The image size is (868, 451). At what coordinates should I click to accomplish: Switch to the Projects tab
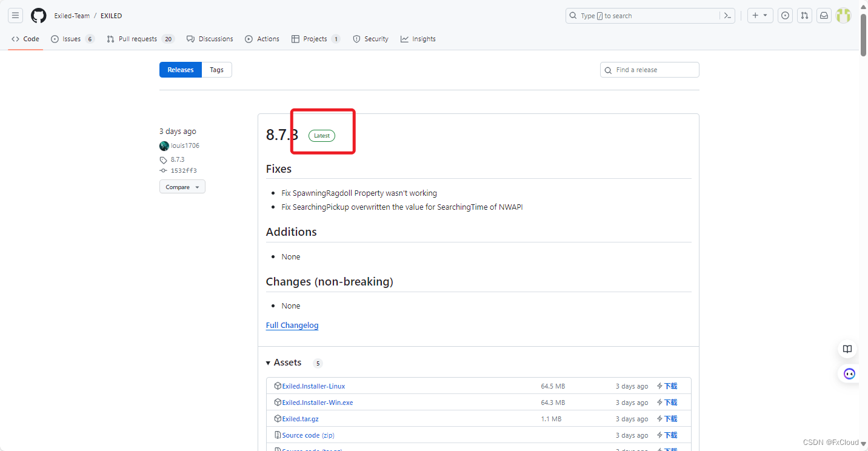point(316,39)
